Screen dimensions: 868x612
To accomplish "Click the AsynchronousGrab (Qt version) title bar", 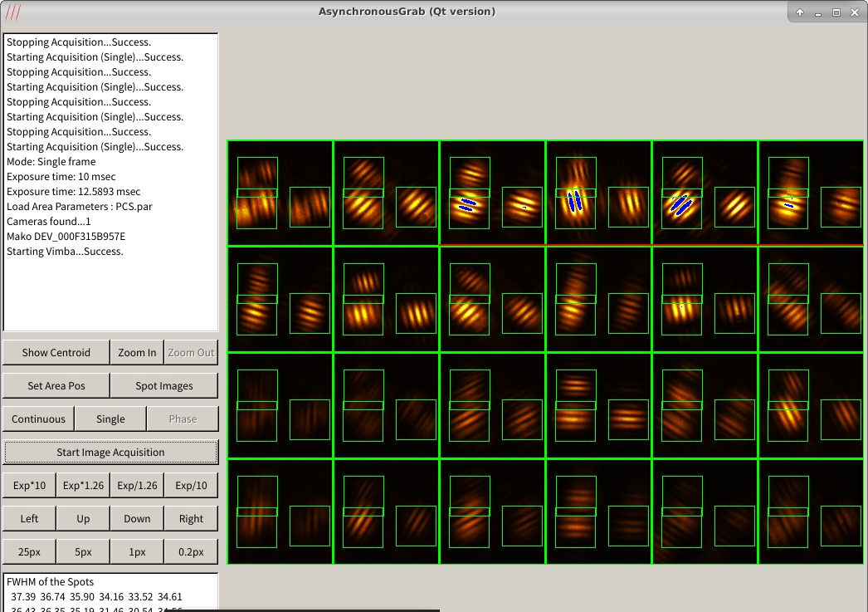I will (407, 12).
